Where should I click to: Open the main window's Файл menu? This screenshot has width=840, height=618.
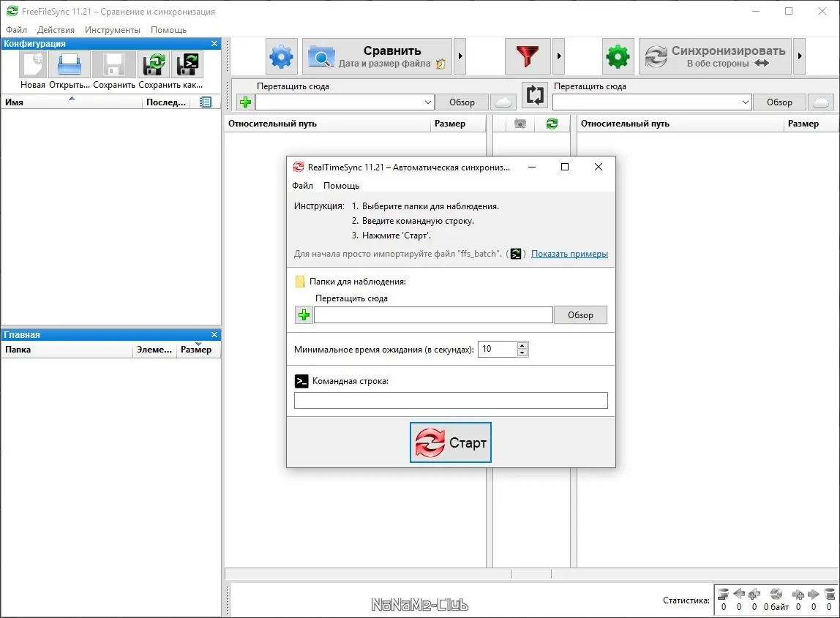click(17, 30)
